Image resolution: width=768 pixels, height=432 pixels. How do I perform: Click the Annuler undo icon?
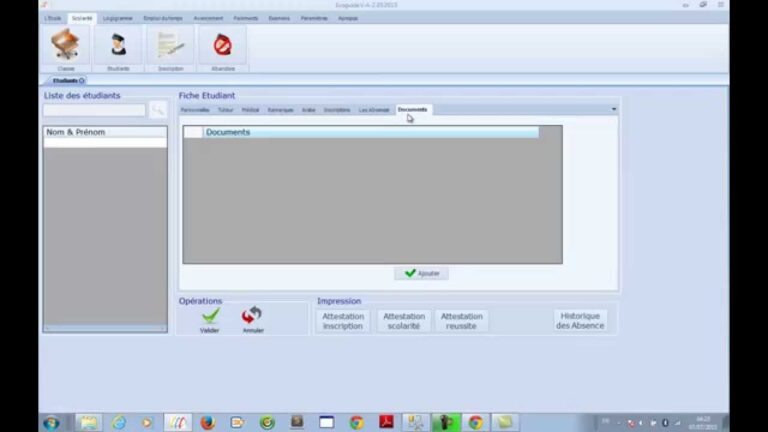point(252,316)
